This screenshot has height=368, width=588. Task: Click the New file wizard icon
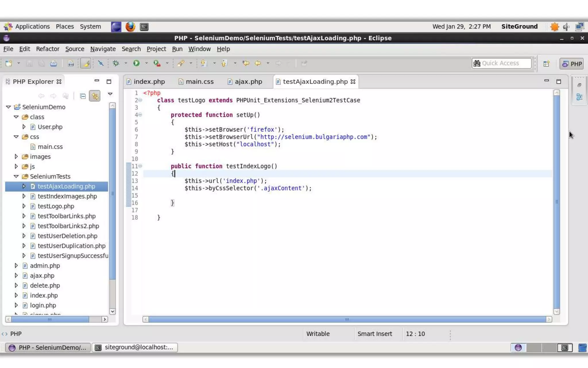point(9,63)
